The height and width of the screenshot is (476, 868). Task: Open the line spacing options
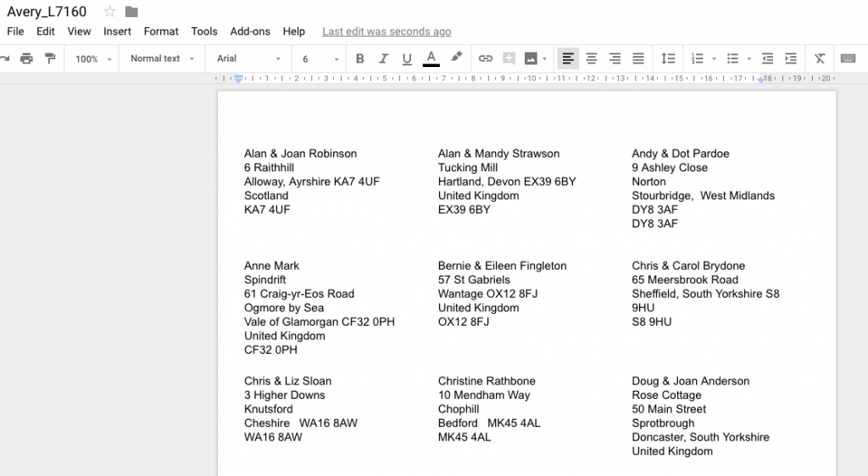(668, 59)
